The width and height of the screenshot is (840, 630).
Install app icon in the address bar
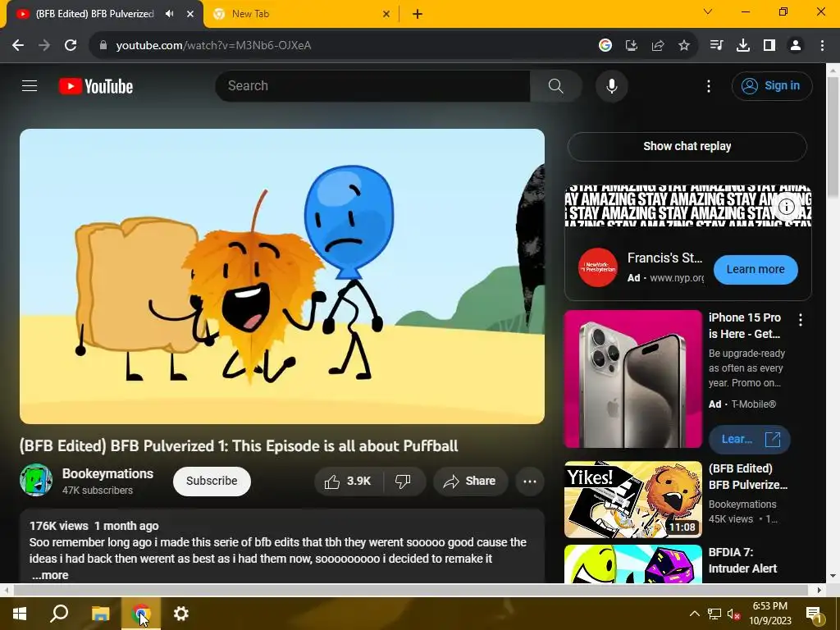[632, 45]
